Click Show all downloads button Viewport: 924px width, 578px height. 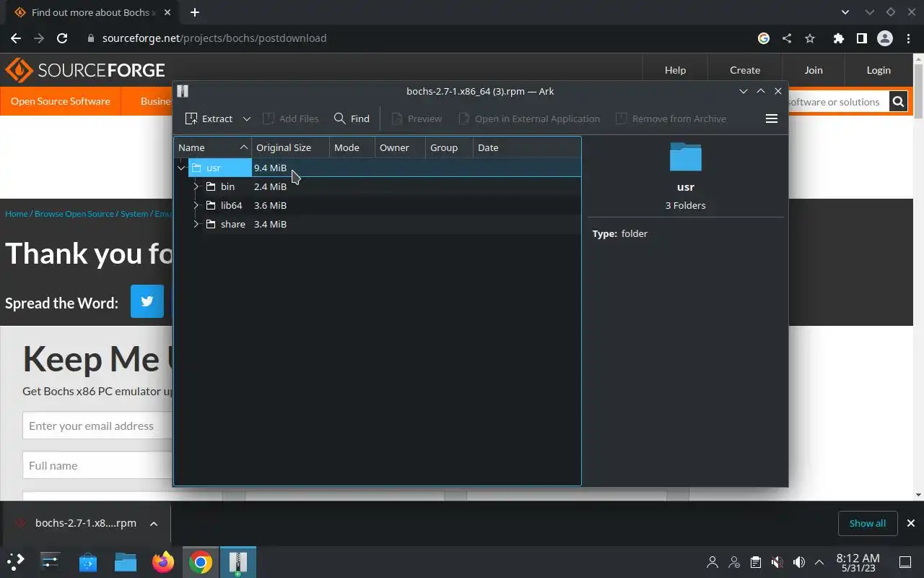(867, 523)
